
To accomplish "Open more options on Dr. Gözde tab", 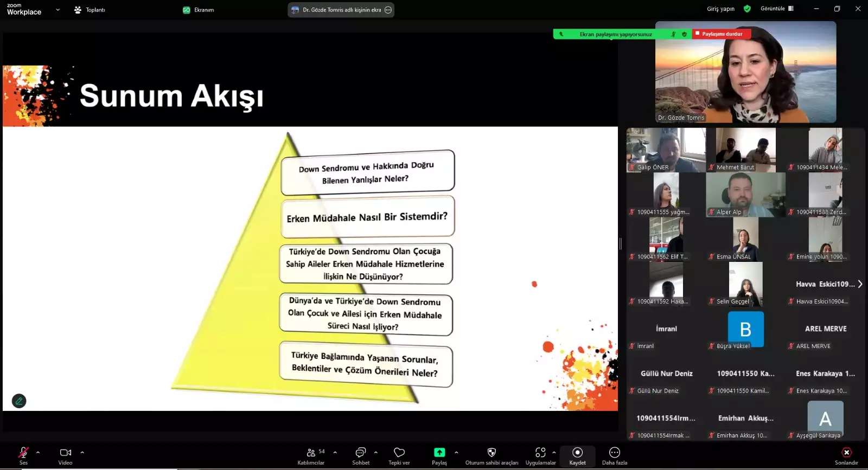I will point(388,10).
